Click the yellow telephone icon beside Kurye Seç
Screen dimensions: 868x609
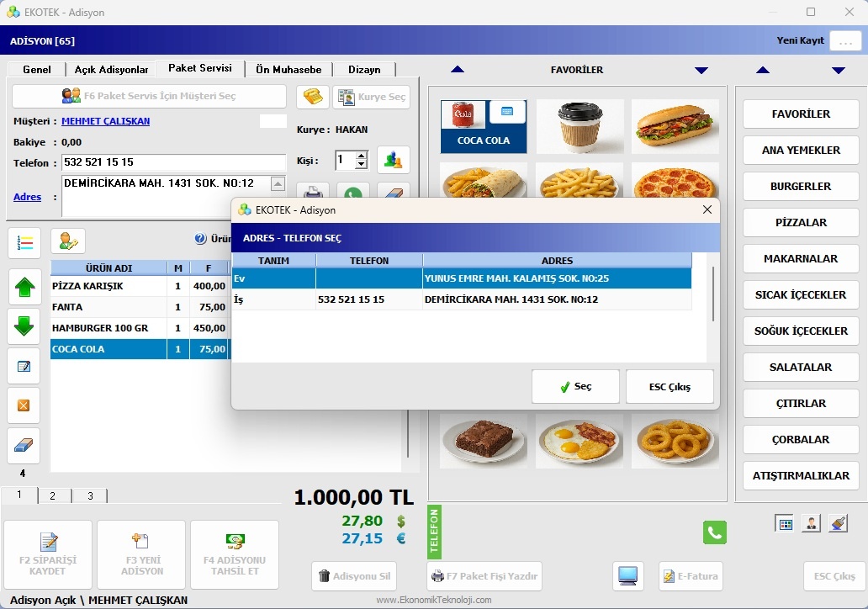click(313, 97)
